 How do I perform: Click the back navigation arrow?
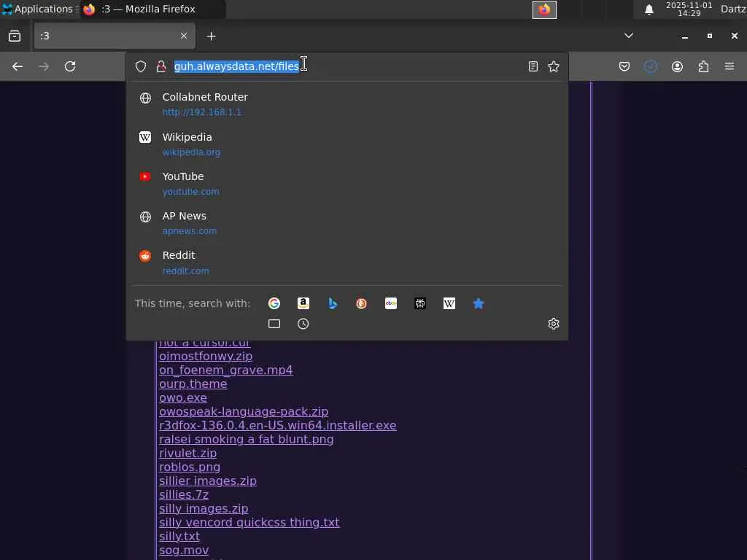click(18, 66)
